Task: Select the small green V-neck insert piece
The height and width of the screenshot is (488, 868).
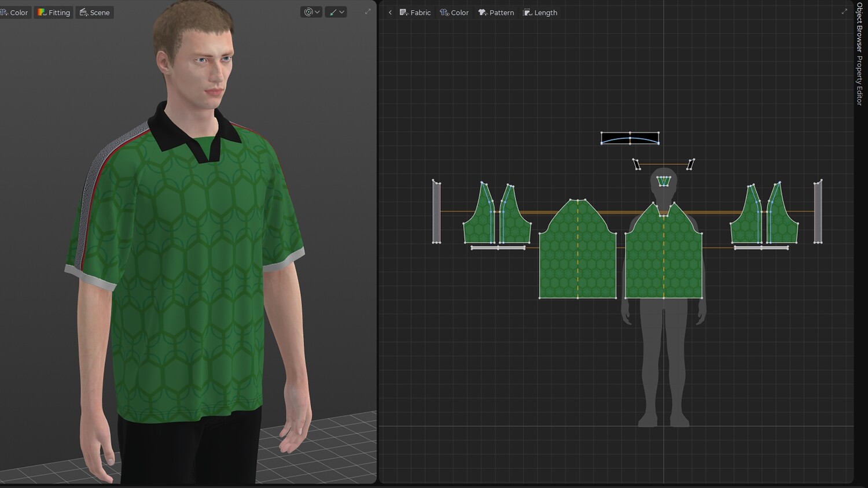Action: (664, 182)
